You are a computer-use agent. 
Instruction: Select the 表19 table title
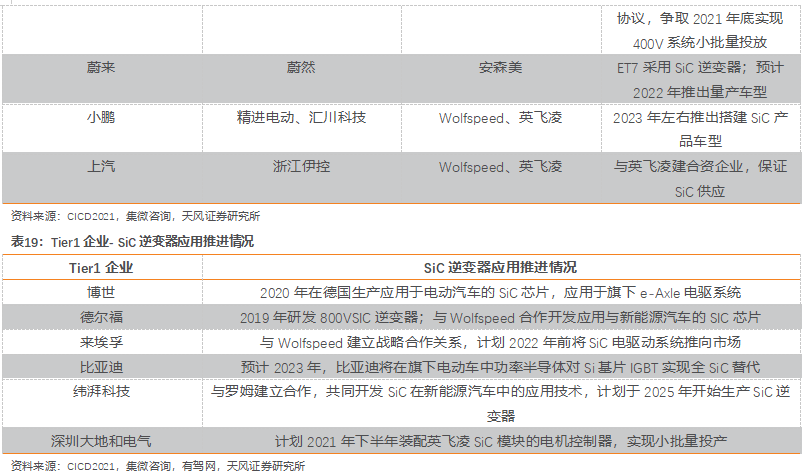click(132, 241)
